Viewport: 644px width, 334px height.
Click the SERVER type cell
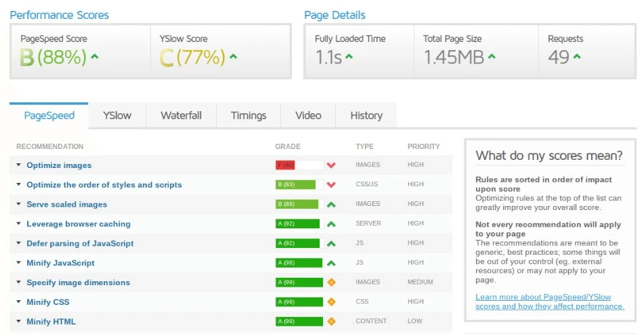(368, 223)
